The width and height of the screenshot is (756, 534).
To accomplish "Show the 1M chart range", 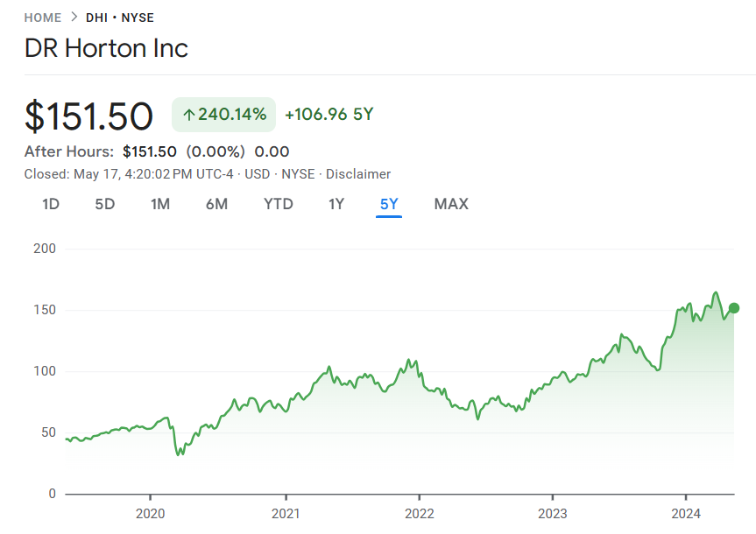I will 160,204.
